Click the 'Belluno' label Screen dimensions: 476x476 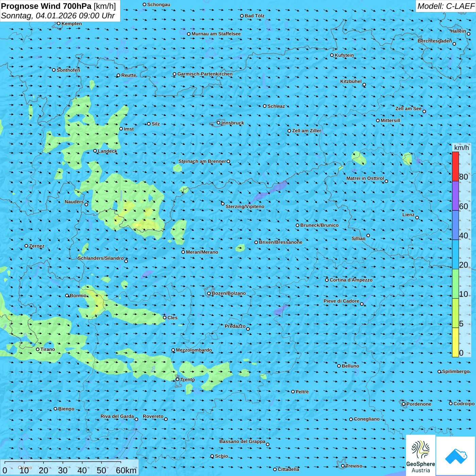(351, 366)
